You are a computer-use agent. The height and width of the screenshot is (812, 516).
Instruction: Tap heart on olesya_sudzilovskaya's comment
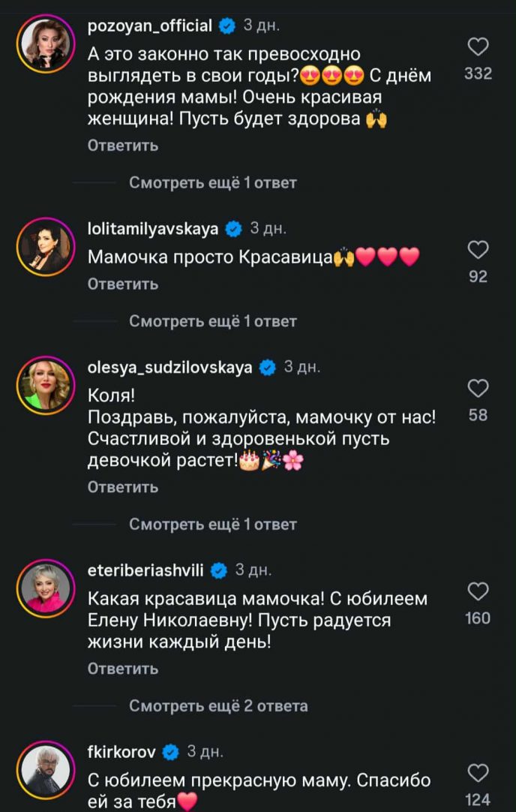point(478,388)
